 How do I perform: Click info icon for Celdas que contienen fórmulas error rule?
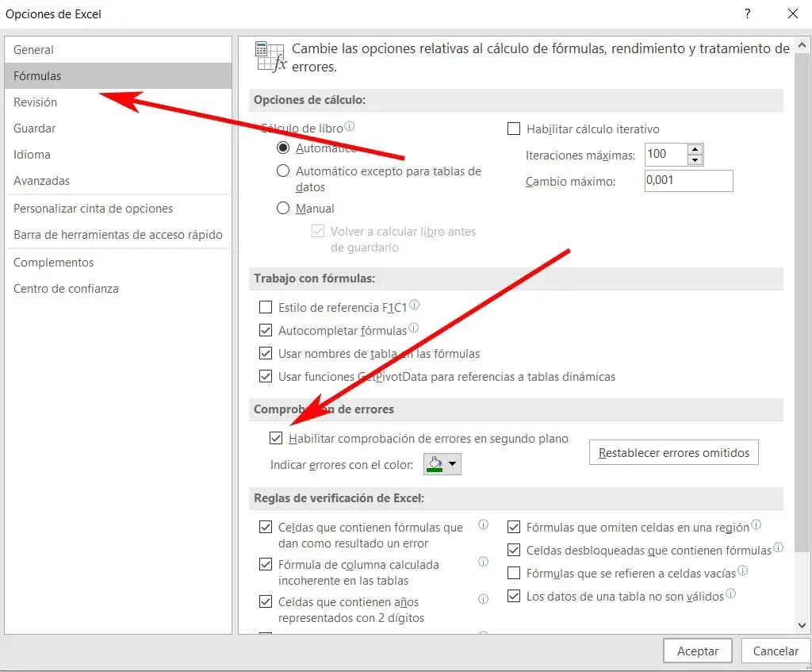pyautogui.click(x=483, y=524)
